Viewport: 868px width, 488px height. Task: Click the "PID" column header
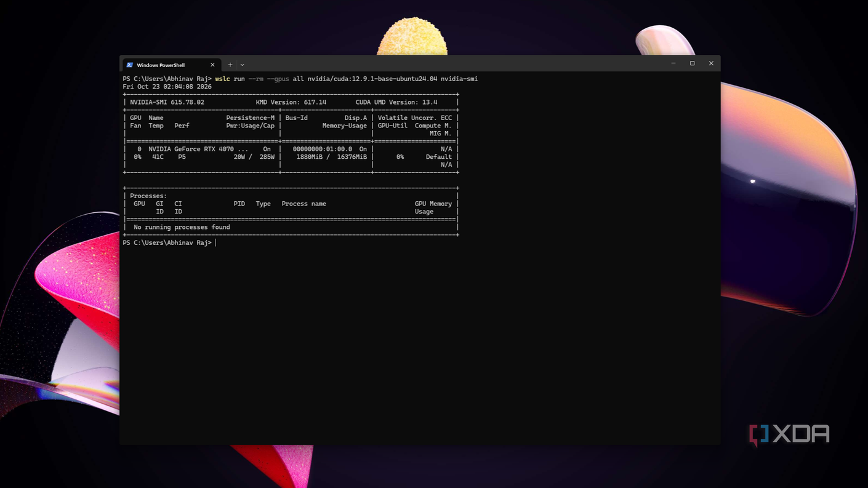pyautogui.click(x=239, y=204)
